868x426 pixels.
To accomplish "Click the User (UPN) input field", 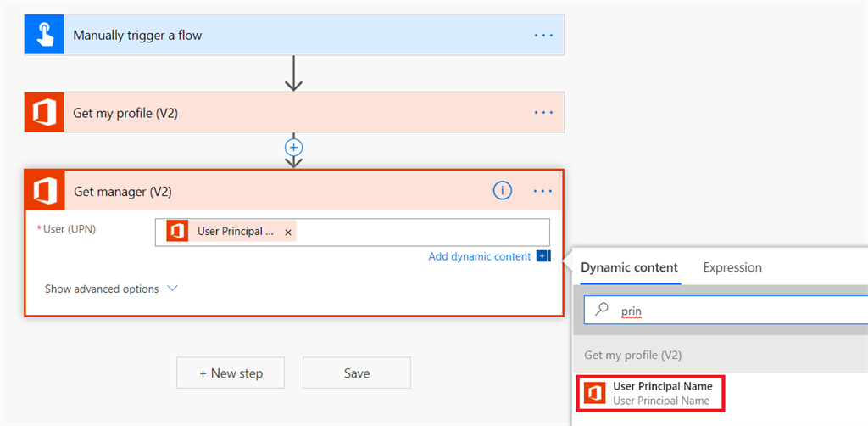I will pos(420,232).
